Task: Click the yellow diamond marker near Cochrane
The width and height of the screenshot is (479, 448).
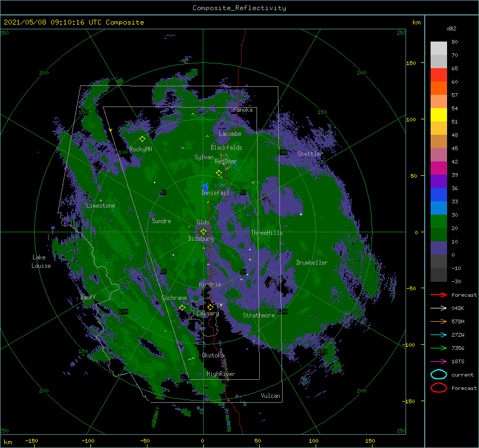Action: 183,307
